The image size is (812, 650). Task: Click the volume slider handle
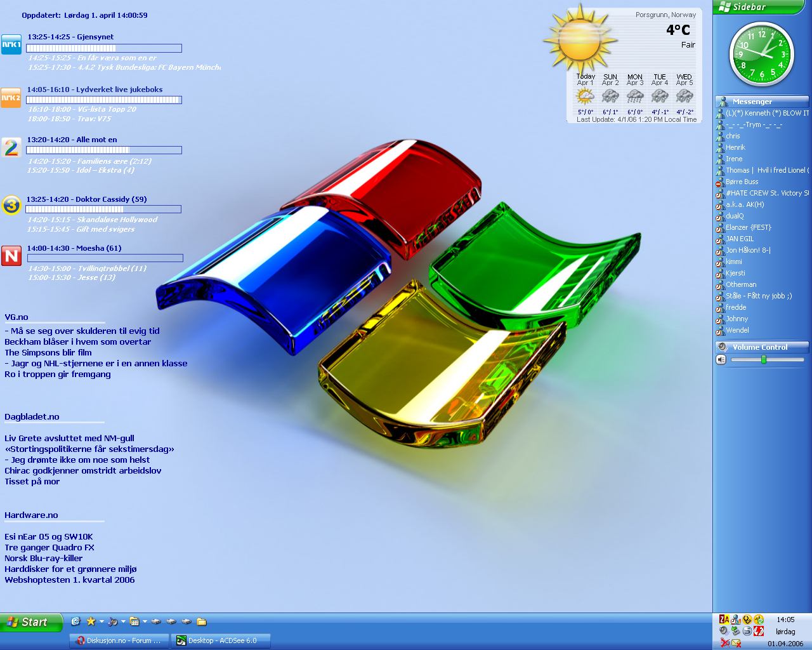pos(764,359)
